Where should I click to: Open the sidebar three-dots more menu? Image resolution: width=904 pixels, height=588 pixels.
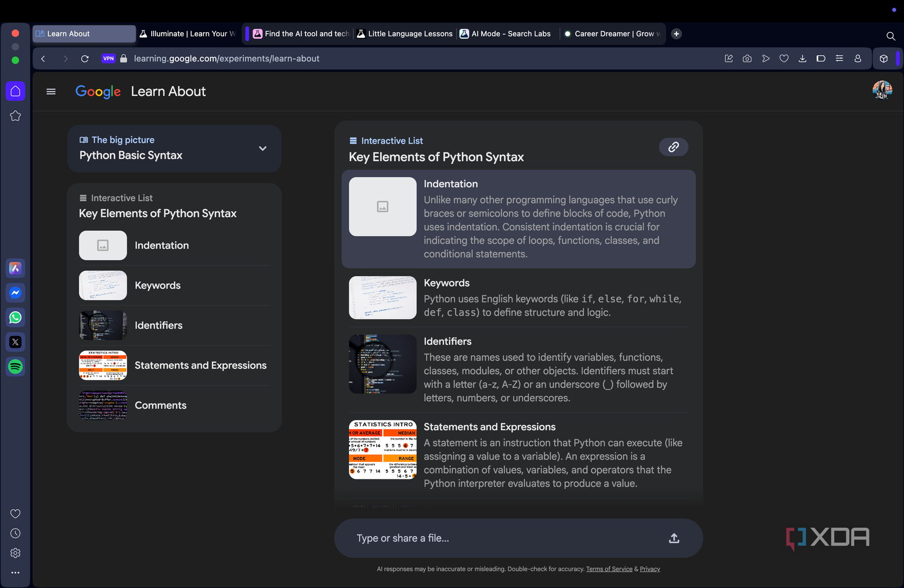(x=15, y=573)
